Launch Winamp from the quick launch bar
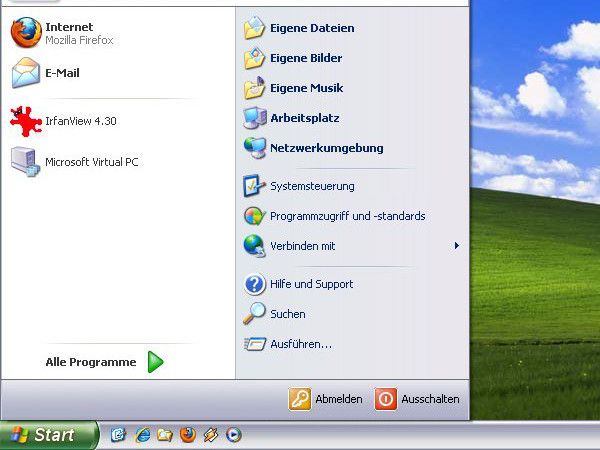The image size is (600, 450). click(x=211, y=435)
